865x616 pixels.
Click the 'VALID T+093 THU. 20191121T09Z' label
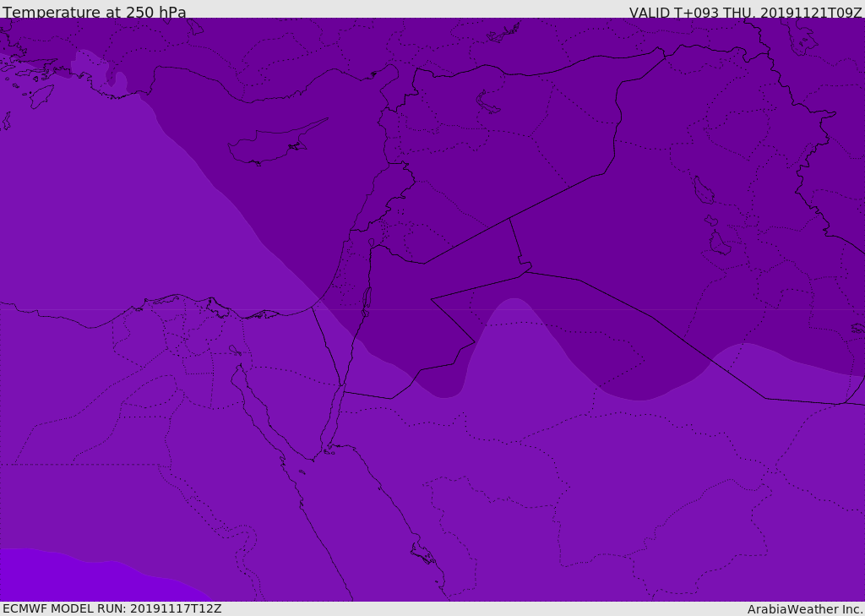coord(745,13)
